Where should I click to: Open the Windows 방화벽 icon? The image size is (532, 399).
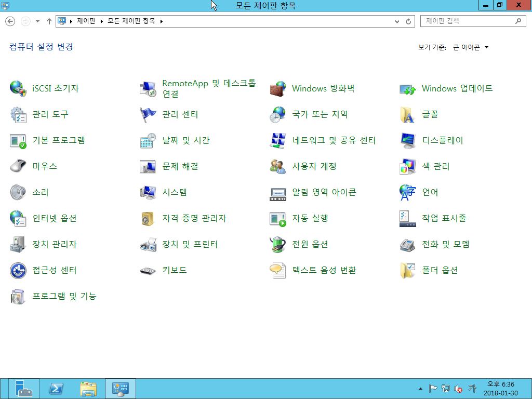(278, 89)
